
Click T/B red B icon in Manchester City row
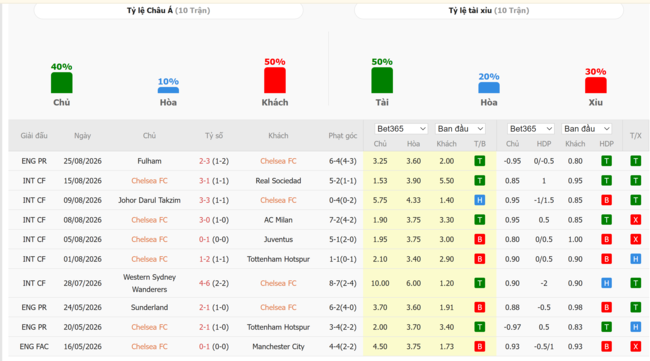pos(480,346)
